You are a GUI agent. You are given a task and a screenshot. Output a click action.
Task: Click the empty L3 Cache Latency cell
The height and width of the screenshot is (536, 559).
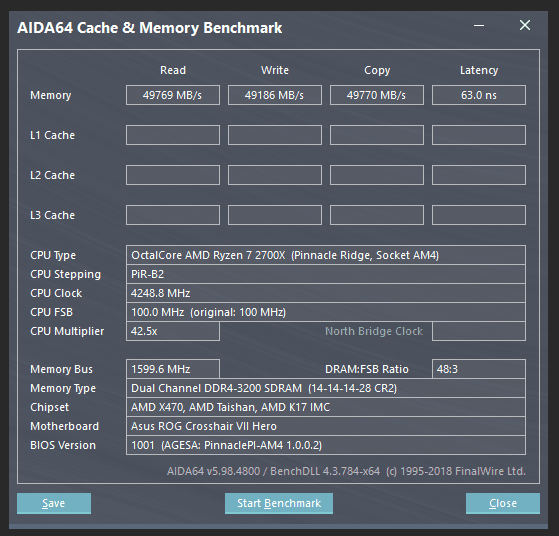pyautogui.click(x=479, y=215)
